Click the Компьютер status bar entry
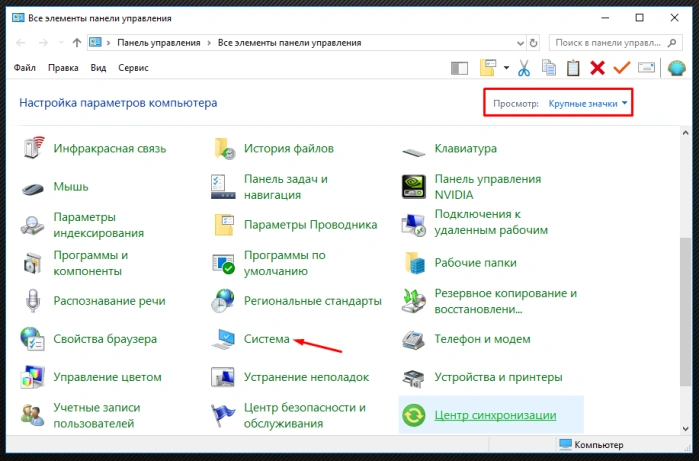 point(591,445)
